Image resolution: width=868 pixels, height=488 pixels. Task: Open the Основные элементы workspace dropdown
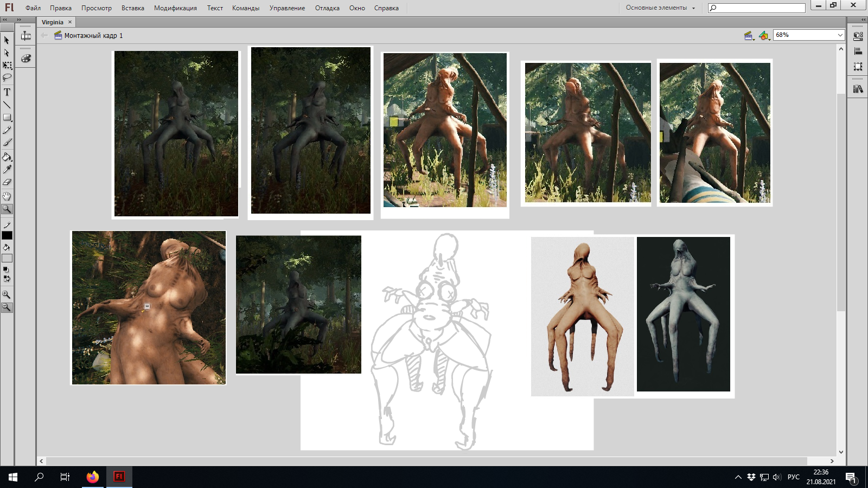660,8
